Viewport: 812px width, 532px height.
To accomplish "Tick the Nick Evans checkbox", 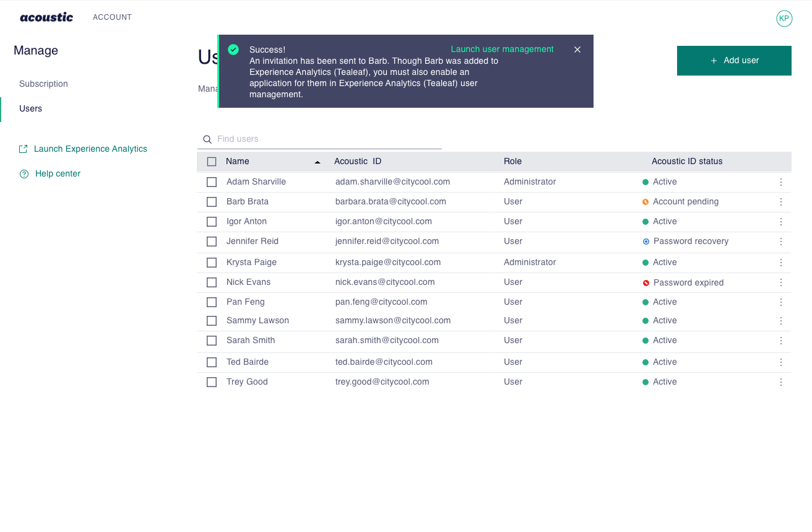I will [212, 282].
